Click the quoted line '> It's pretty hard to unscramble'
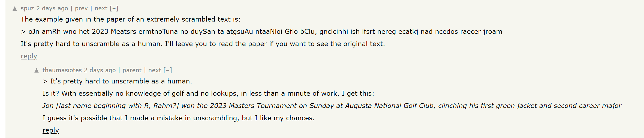This screenshot has width=644, height=138. 117,81
